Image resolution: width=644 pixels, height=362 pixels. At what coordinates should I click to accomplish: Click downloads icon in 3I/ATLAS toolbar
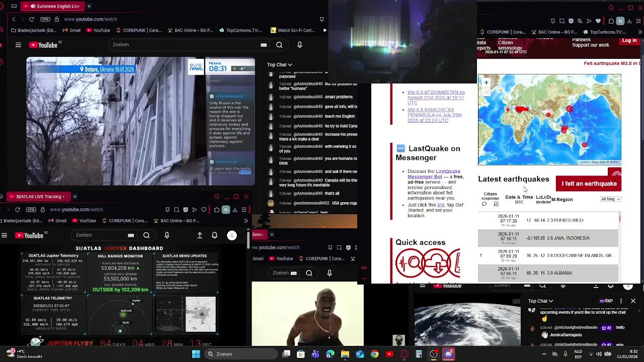[235, 210]
